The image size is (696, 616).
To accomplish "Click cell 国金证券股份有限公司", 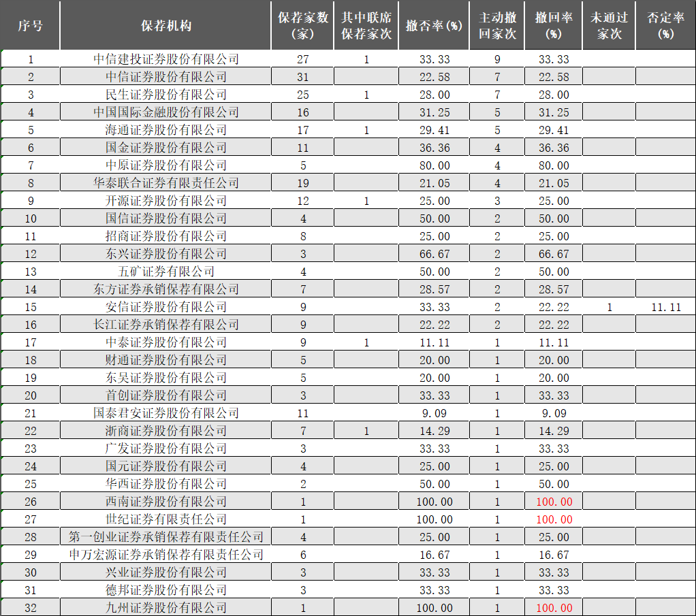I will pyautogui.click(x=165, y=147).
